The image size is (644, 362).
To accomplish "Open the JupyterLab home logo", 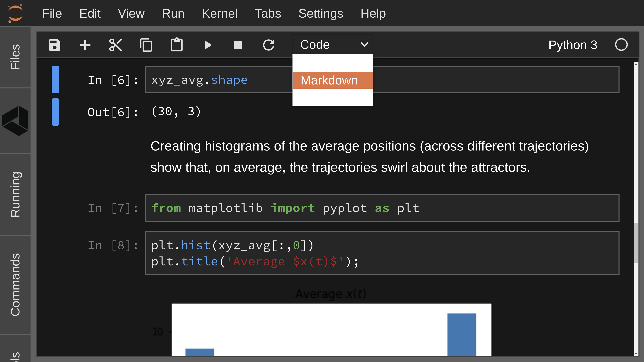I will coord(15,13).
